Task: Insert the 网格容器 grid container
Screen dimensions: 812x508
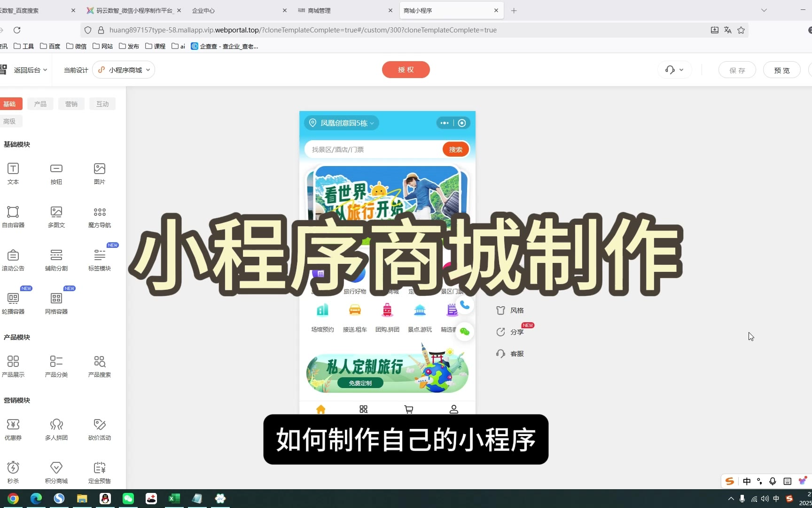Action: click(56, 303)
